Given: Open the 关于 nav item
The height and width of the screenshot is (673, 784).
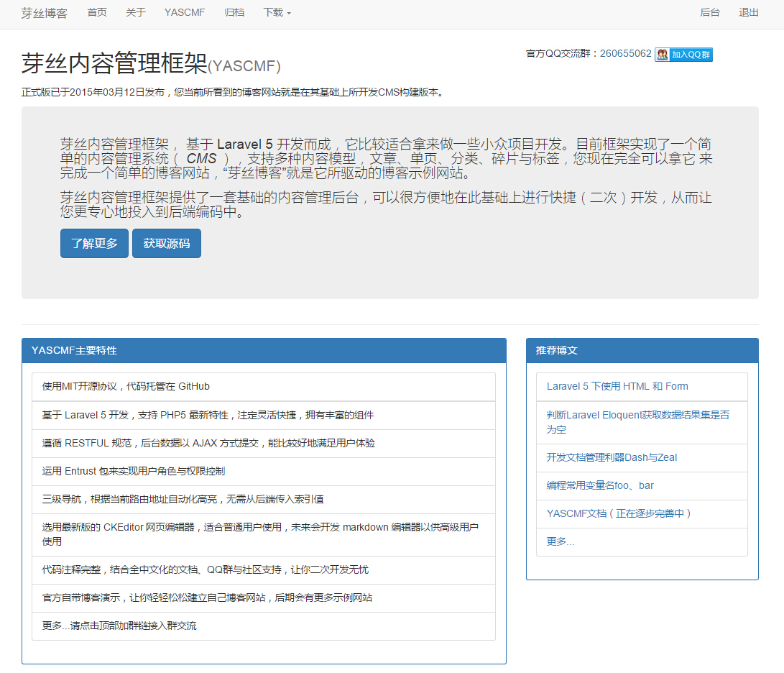Looking at the screenshot, I should point(136,12).
